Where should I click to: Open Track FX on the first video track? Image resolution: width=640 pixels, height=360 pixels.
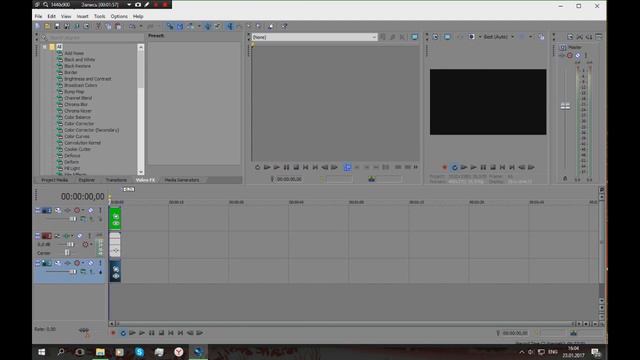(67, 210)
